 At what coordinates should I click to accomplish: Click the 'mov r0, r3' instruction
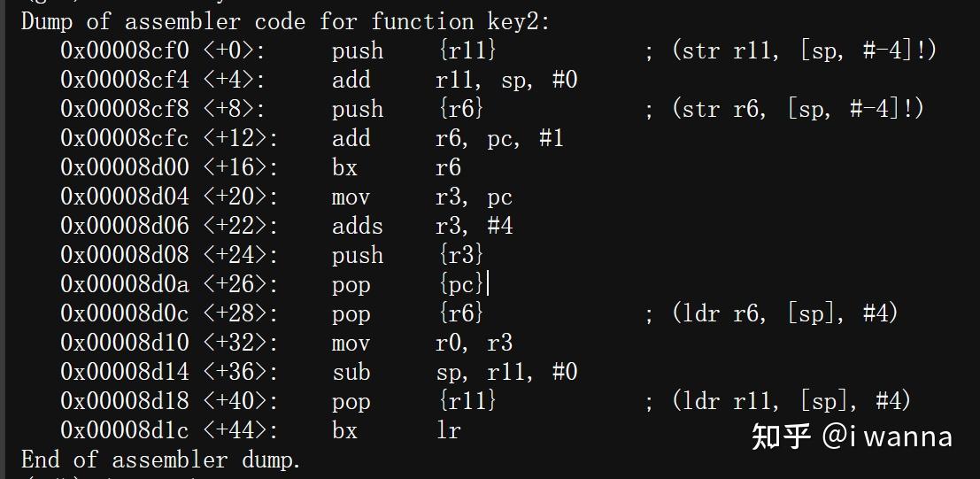[421, 343]
